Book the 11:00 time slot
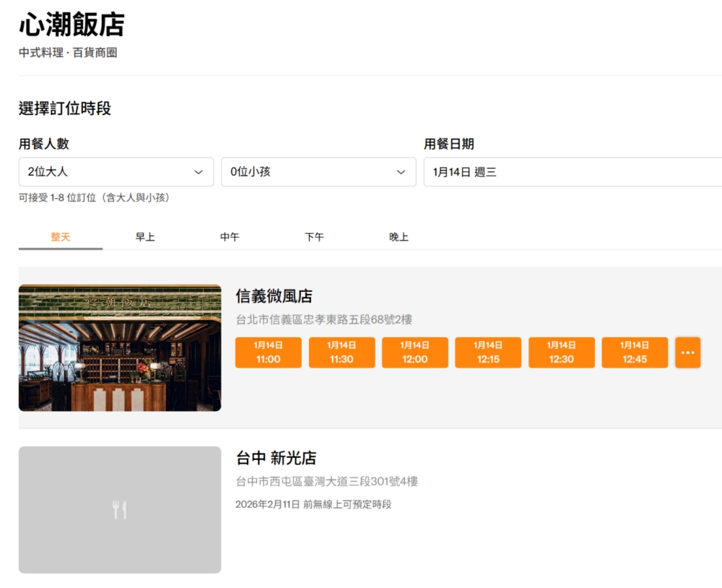Screen dimensions: 722x588 tap(268, 353)
